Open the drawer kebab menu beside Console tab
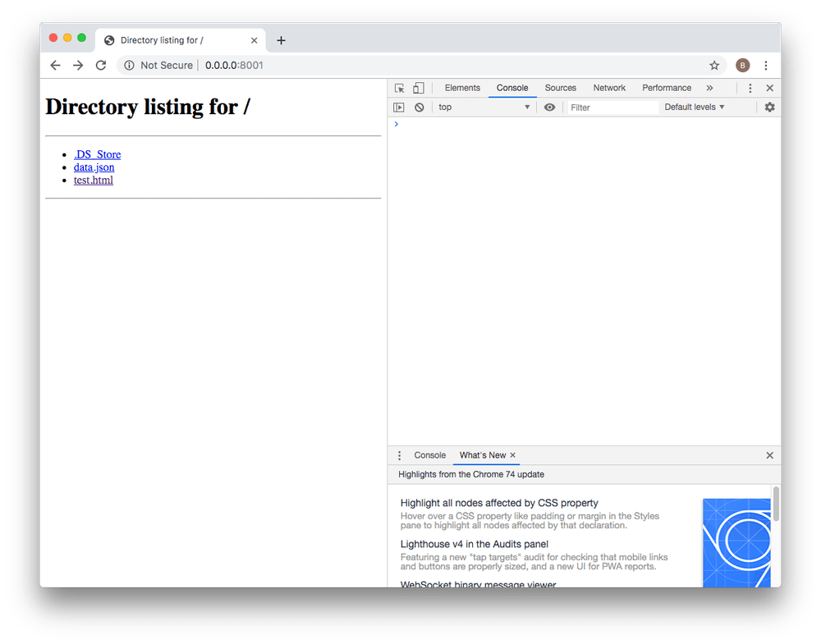The image size is (821, 644). 399,455
